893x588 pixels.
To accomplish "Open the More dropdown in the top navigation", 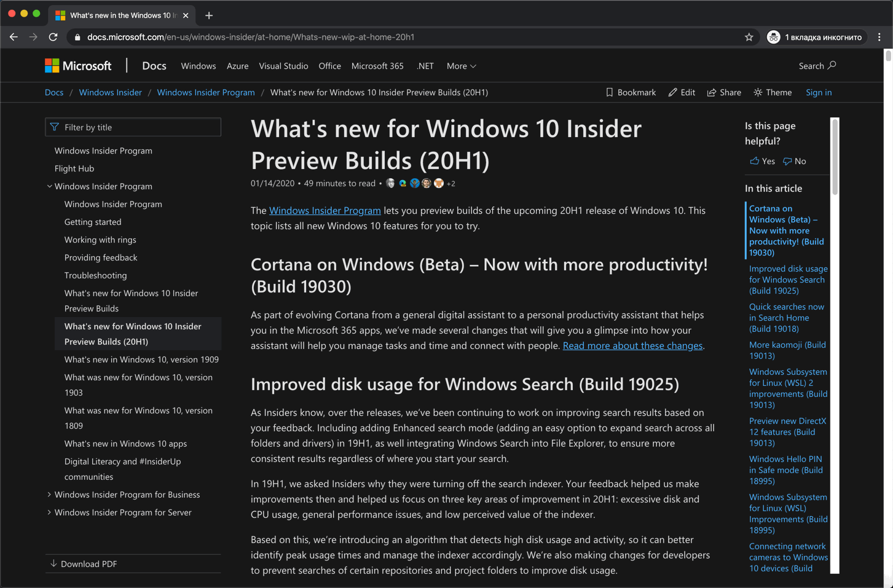I will click(x=461, y=66).
